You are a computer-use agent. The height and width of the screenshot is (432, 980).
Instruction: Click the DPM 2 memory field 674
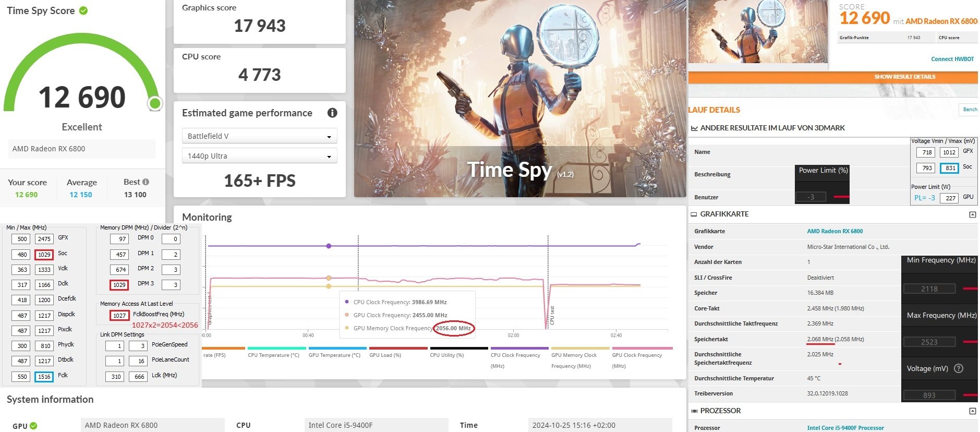[x=119, y=270]
